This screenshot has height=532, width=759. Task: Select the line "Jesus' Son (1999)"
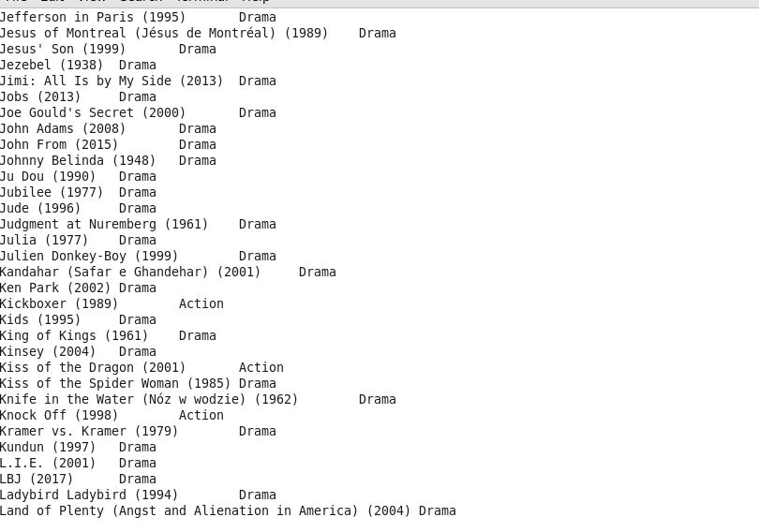tap(63, 50)
